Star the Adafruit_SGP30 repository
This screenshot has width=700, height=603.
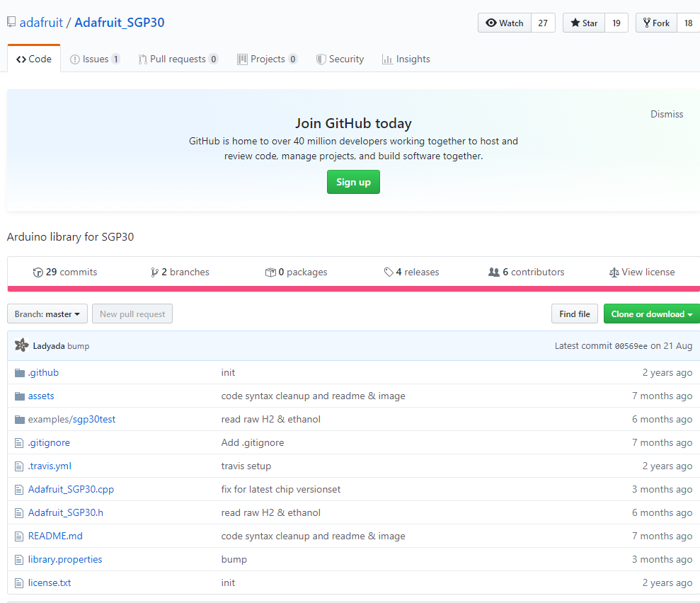pyautogui.click(x=584, y=23)
